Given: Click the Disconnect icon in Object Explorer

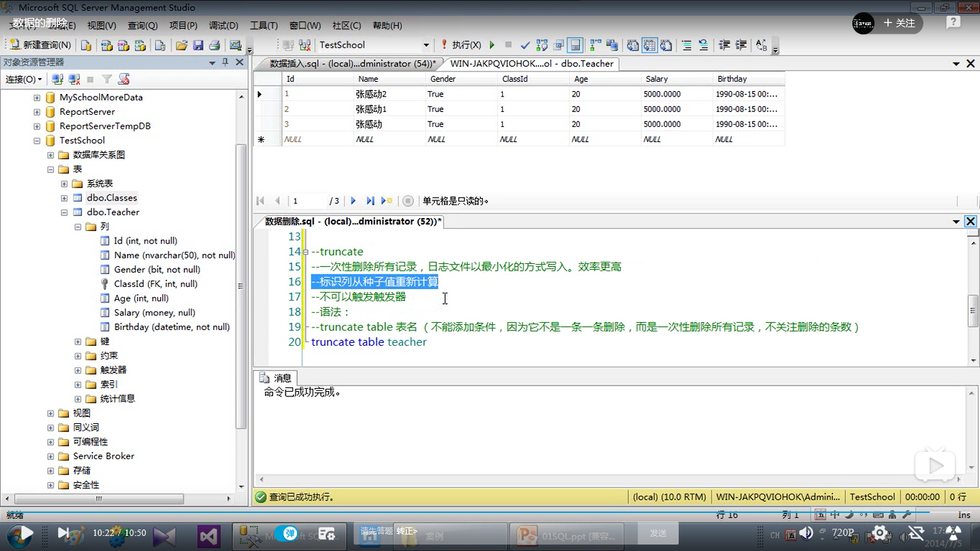Looking at the screenshot, I should [74, 79].
